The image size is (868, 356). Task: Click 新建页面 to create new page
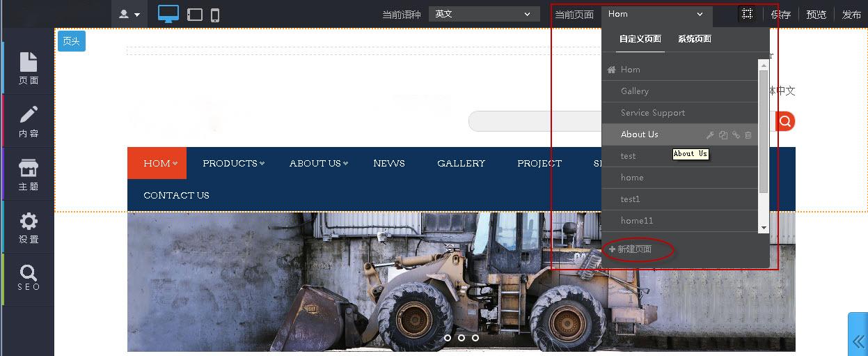click(x=631, y=249)
